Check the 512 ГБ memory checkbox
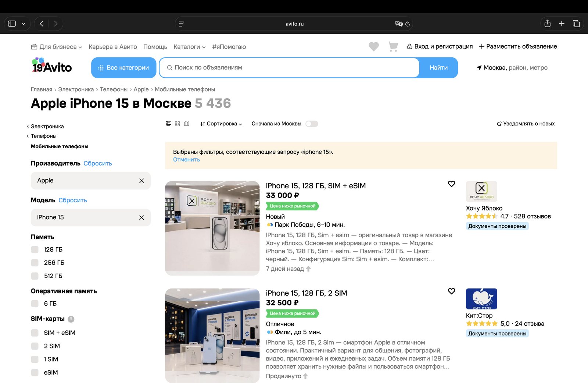 (35, 276)
